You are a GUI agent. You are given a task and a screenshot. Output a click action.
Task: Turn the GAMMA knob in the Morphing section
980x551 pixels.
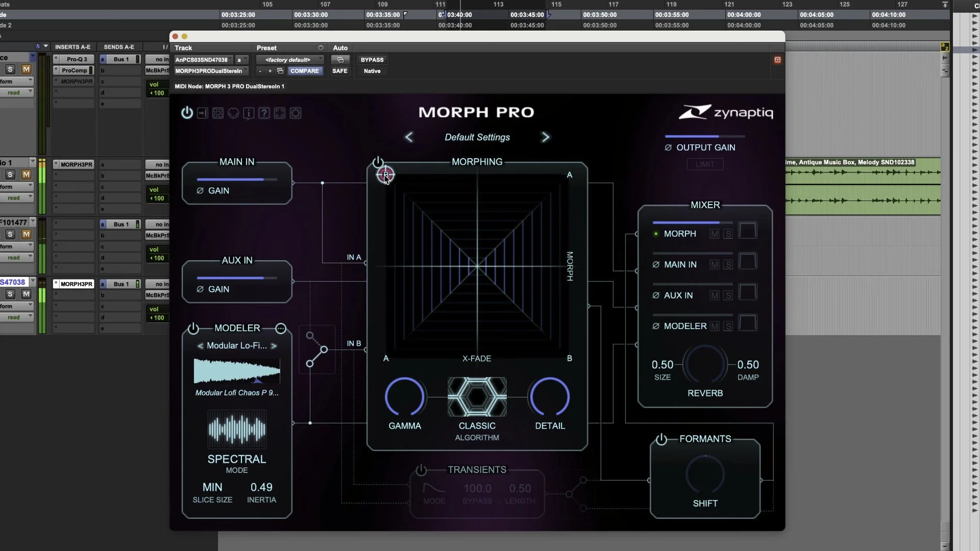pos(404,396)
